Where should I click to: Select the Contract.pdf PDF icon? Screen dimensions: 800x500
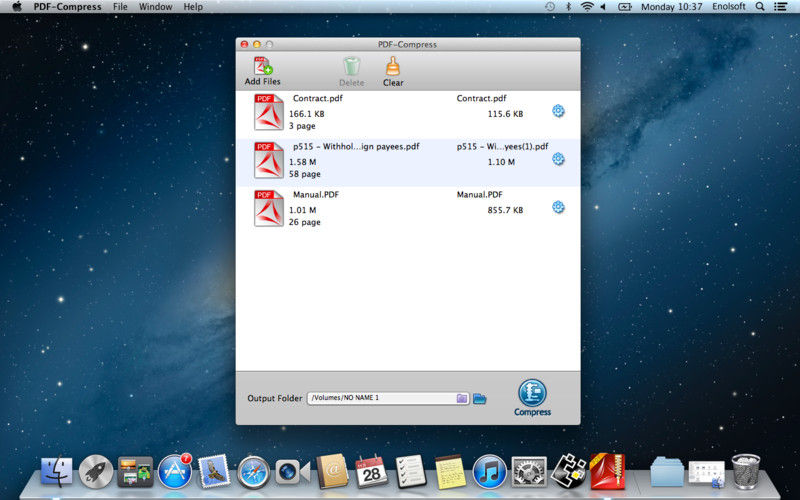point(269,112)
